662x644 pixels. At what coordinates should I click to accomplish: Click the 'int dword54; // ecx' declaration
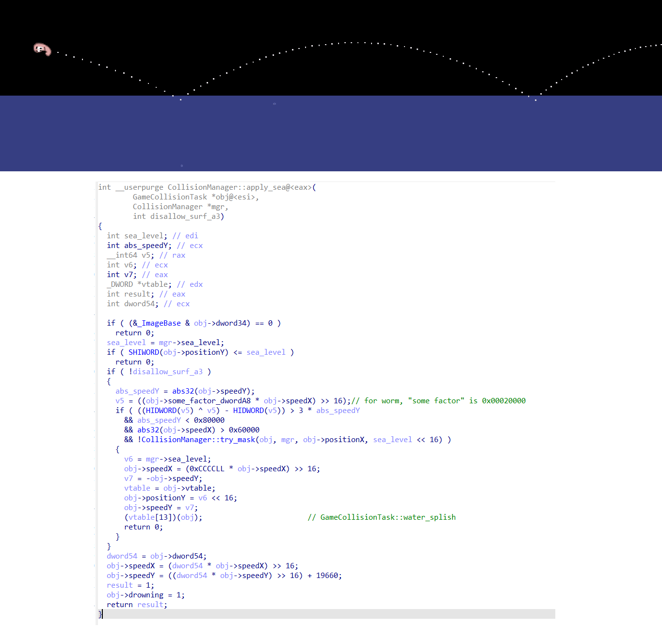coord(148,304)
